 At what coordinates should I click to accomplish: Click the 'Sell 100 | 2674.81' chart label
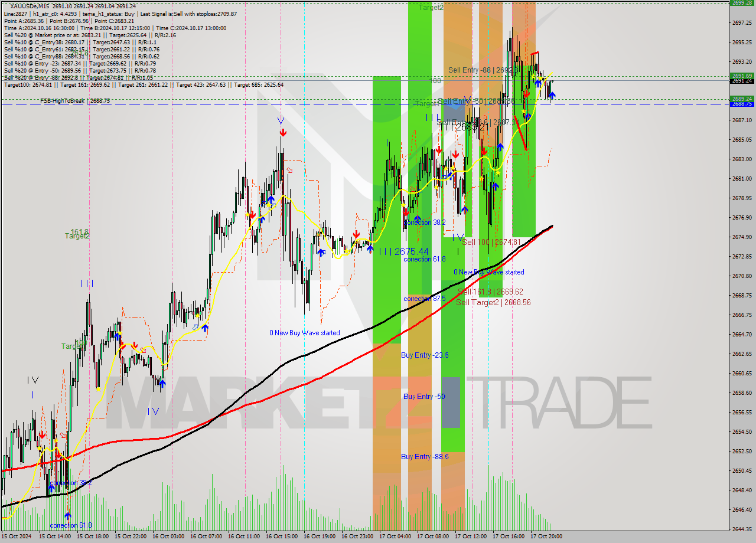pos(491,242)
